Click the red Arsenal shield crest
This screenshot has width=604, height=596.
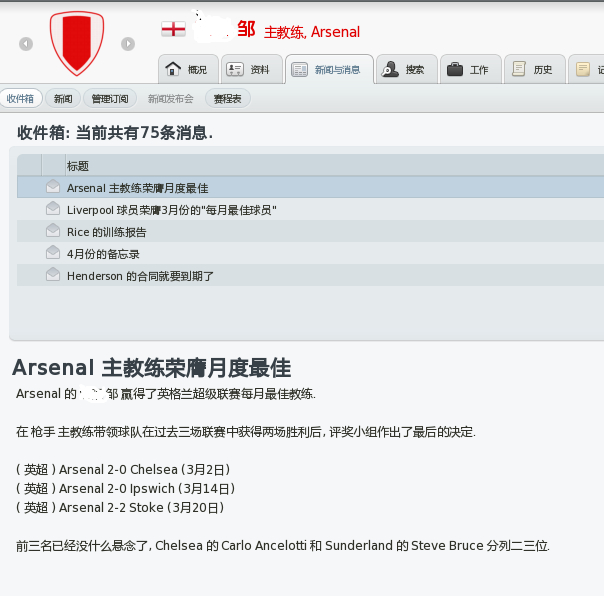point(77,43)
